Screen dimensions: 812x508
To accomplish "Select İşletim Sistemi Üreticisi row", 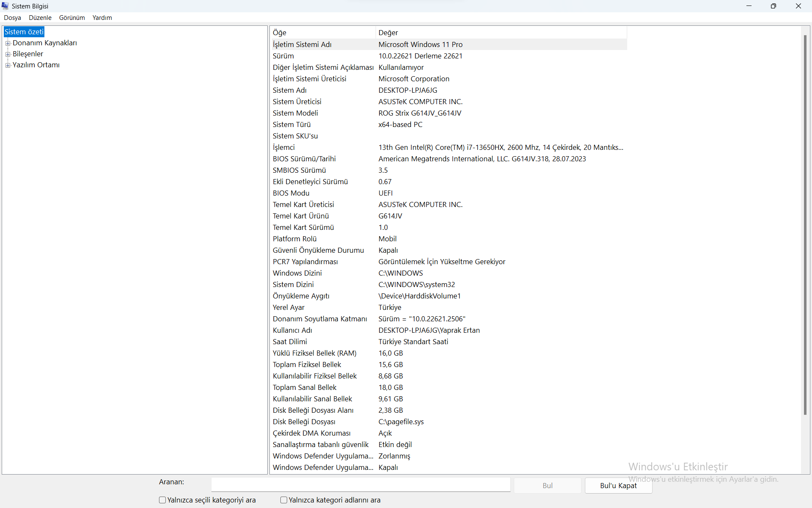I will (x=449, y=79).
